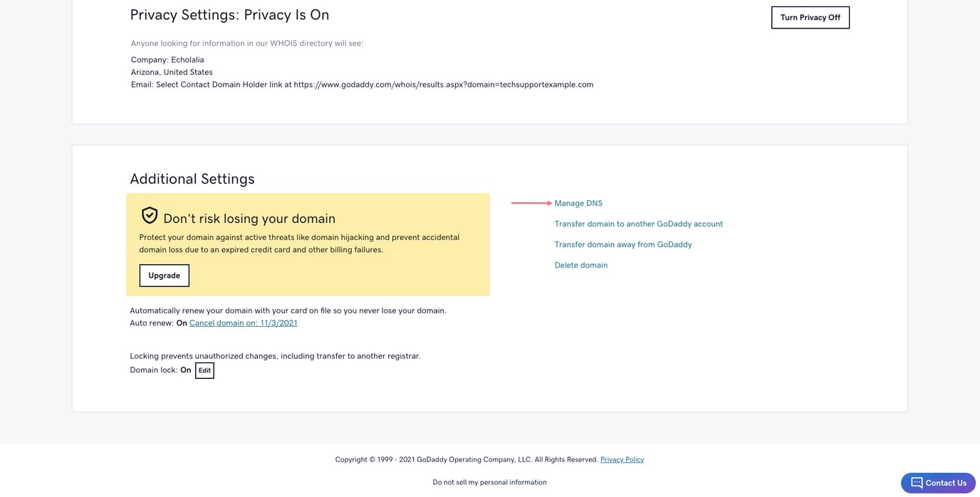980x497 pixels.
Task: Select the Delete domain option
Action: pos(581,264)
